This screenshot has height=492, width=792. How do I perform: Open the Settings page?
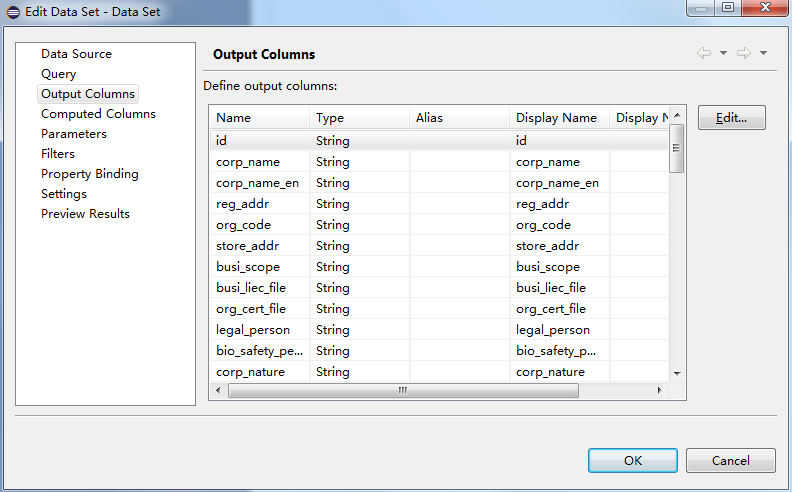point(64,194)
